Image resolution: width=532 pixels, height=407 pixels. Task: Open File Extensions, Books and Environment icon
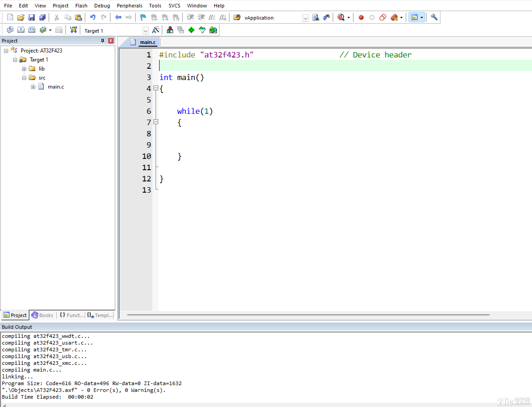pos(170,30)
